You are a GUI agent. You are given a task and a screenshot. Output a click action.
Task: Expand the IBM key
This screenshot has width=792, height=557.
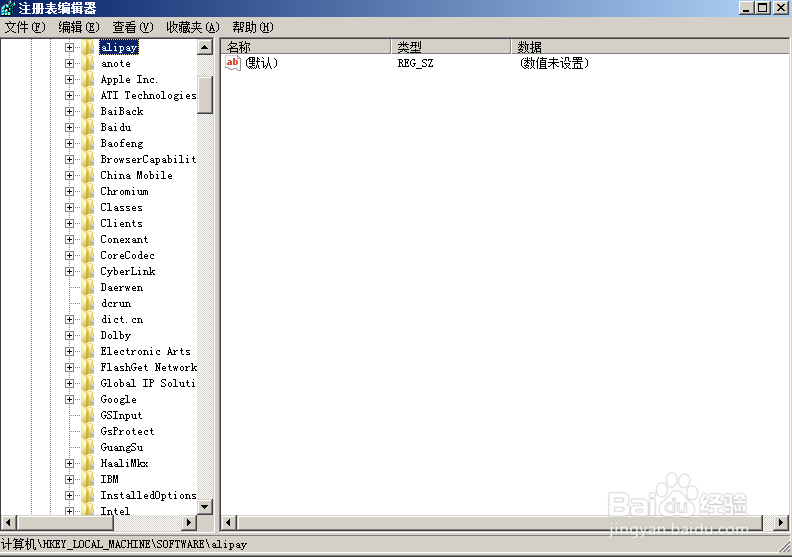click(69, 479)
